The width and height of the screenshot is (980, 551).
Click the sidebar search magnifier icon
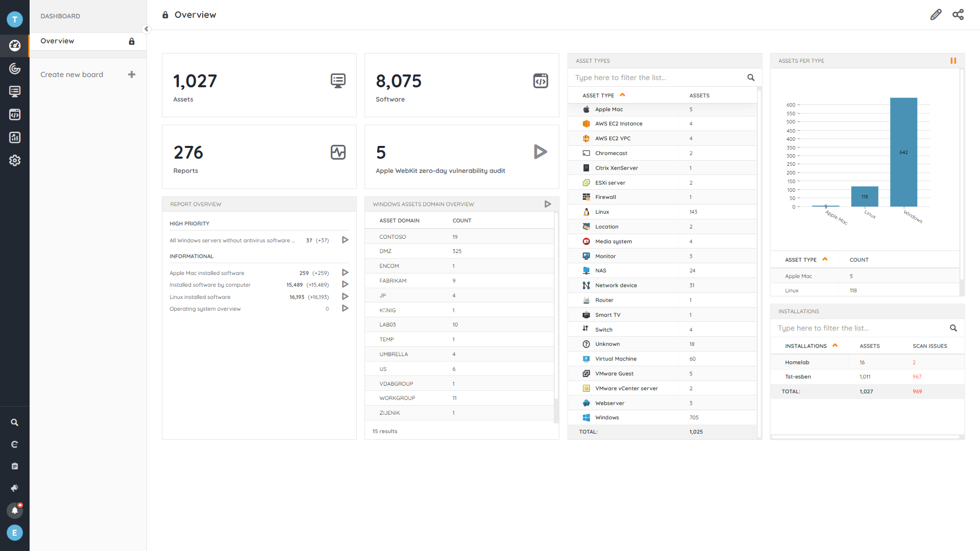pyautogui.click(x=15, y=422)
